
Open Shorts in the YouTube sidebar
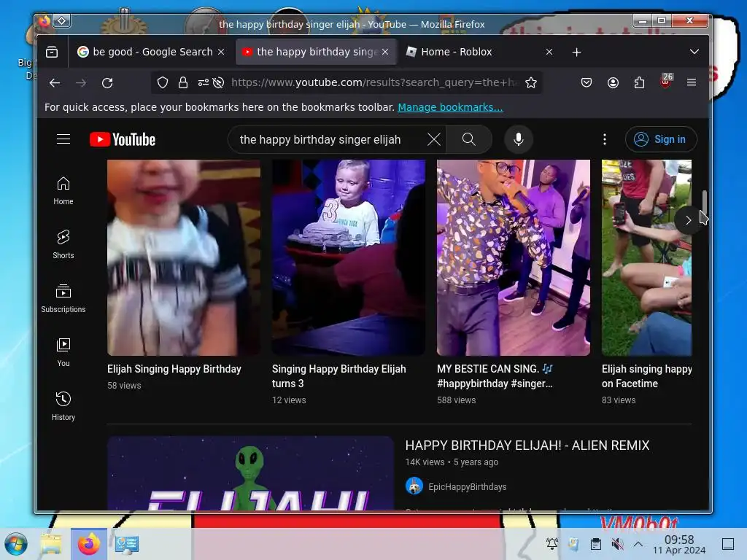(63, 245)
